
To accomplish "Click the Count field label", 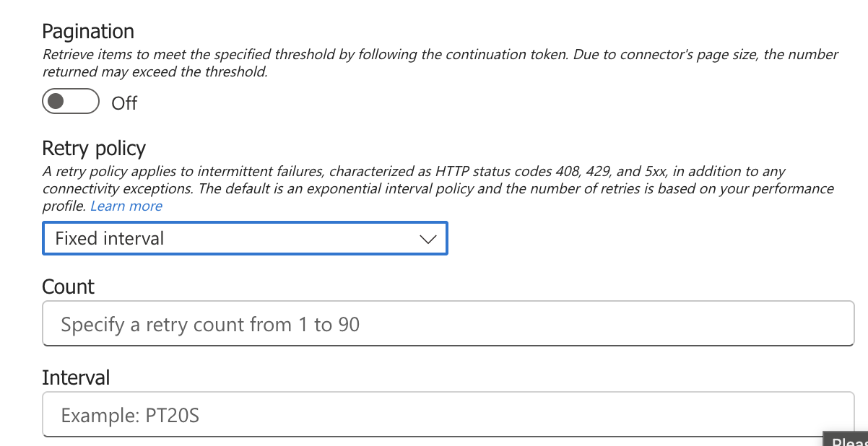I will [69, 287].
